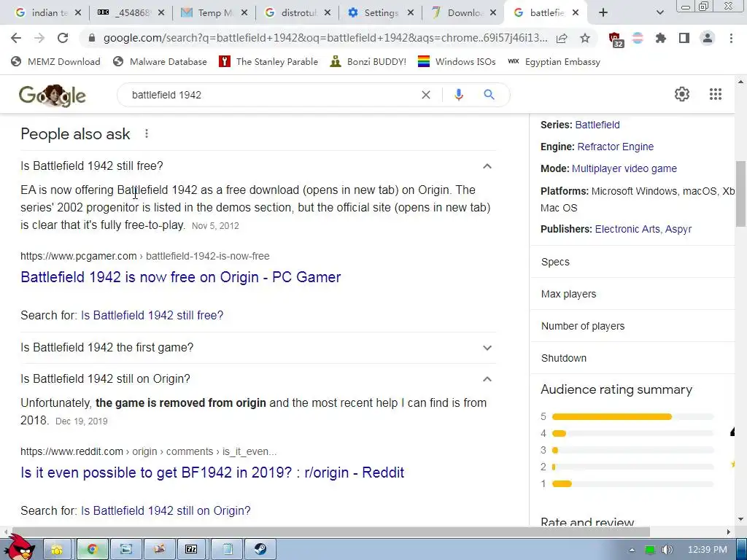Image resolution: width=747 pixels, height=560 pixels.
Task: Click the 1-star rating bar
Action: pyautogui.click(x=632, y=484)
